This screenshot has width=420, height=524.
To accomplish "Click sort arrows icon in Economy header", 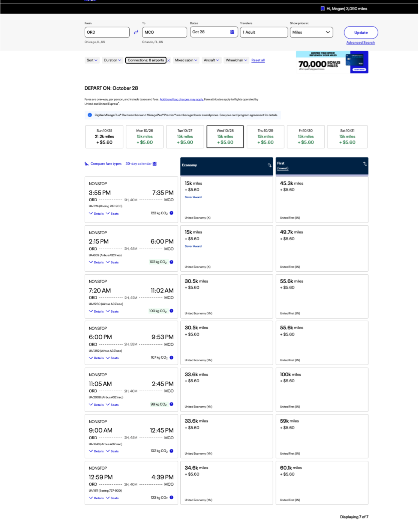I will (x=269, y=165).
